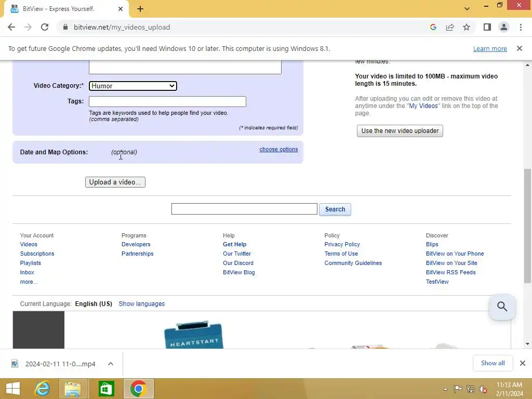Screen dimensions: 532x399
Task: Open the Chrome profile menu
Action: pyautogui.click(x=504, y=27)
